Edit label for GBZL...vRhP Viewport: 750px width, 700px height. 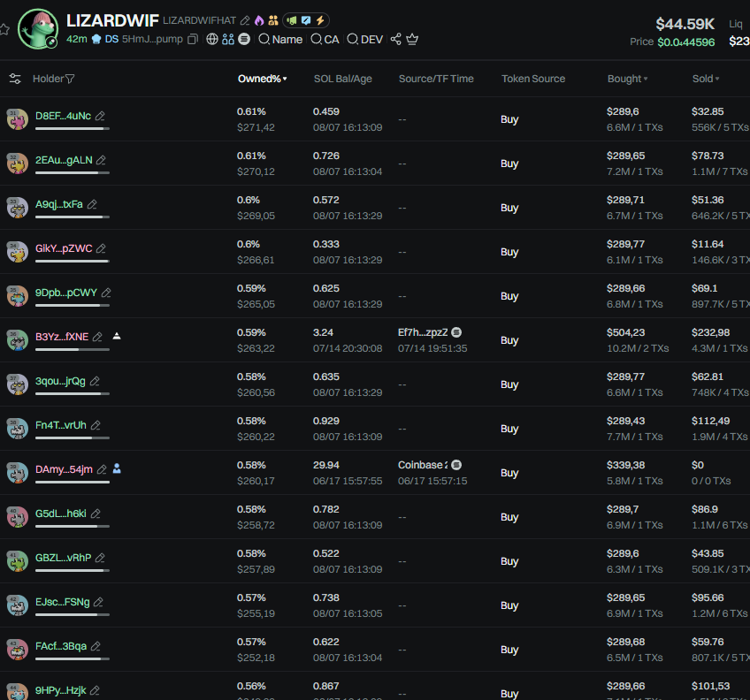pos(100,558)
